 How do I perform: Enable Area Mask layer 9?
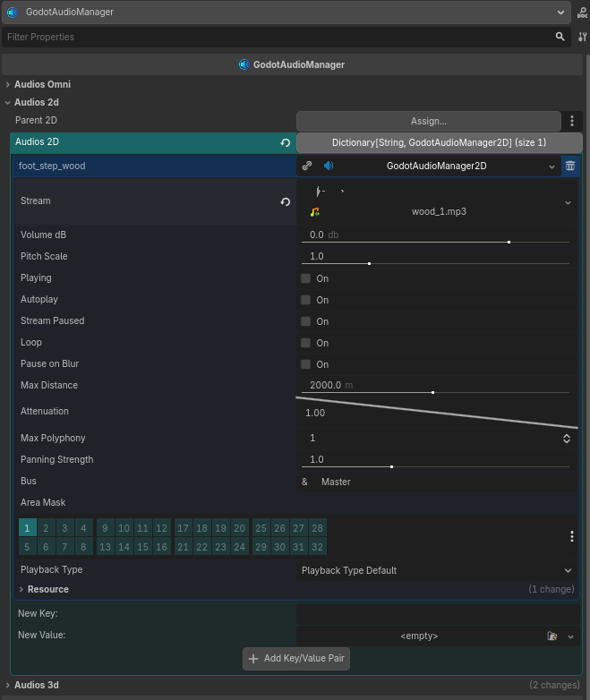point(105,528)
